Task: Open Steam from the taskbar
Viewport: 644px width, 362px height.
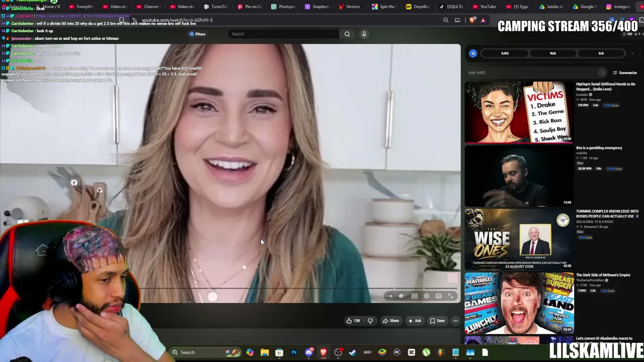Action: 353,352
